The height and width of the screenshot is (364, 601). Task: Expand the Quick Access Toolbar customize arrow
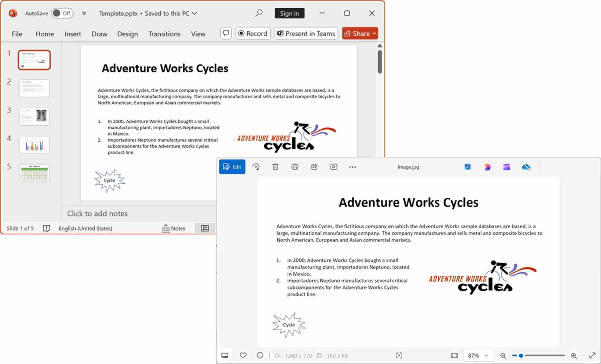pos(84,13)
